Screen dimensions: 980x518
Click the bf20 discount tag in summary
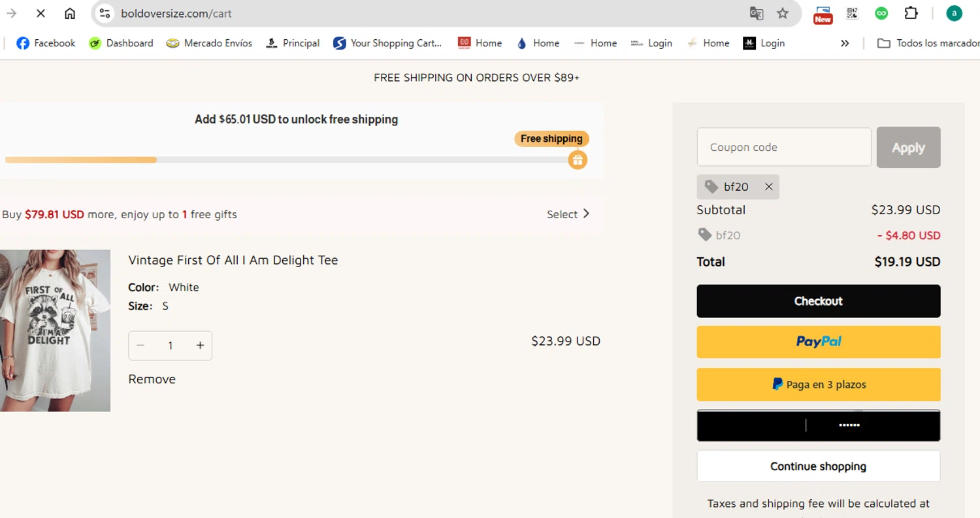coord(719,235)
